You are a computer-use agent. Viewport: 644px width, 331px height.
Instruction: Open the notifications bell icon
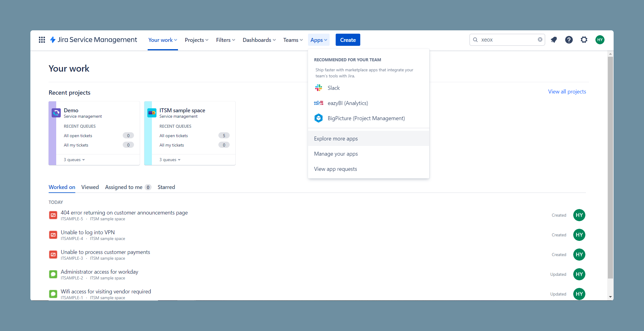(554, 40)
